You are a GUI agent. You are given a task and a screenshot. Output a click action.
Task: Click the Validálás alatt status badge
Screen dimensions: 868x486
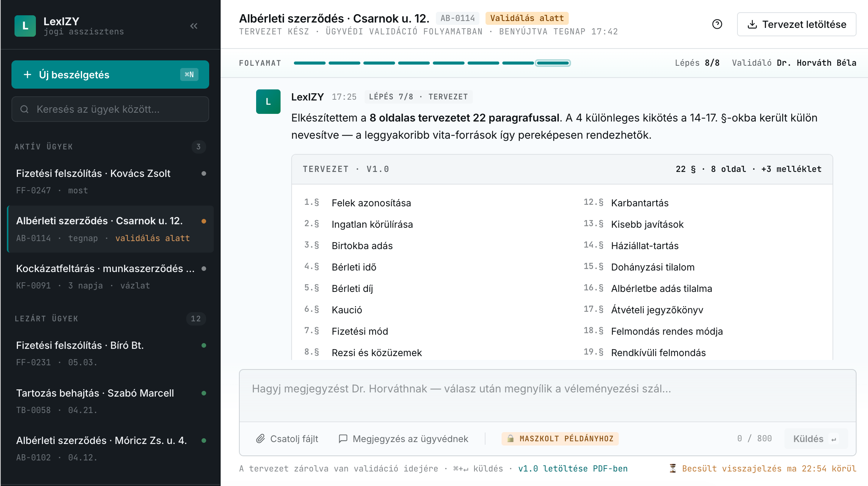(x=527, y=18)
